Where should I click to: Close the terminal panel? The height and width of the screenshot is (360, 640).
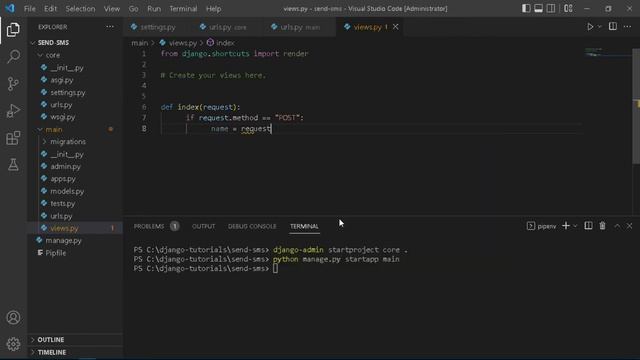pyautogui.click(x=629, y=226)
